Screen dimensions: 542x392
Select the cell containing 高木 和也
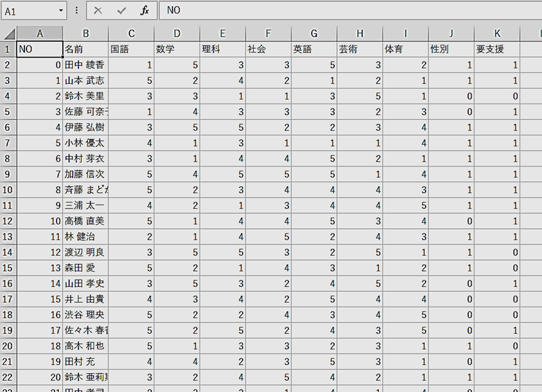pos(85,345)
